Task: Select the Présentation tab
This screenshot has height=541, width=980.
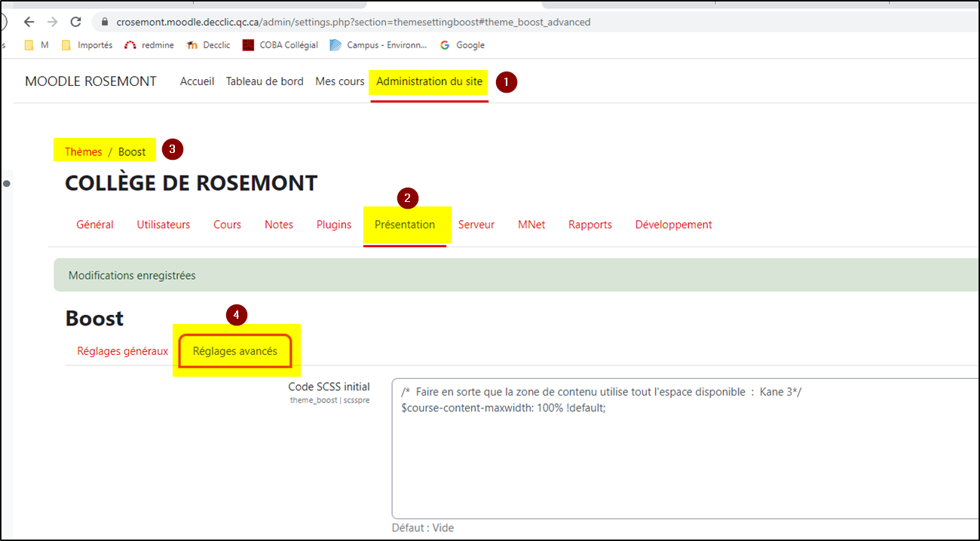Action: point(405,225)
